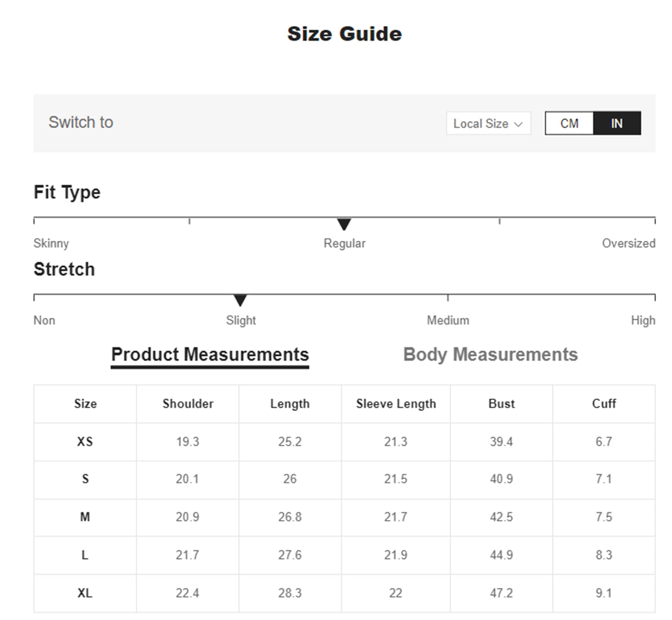This screenshot has height=620, width=672.
Task: Click the Oversized fit label
Action: 629,243
